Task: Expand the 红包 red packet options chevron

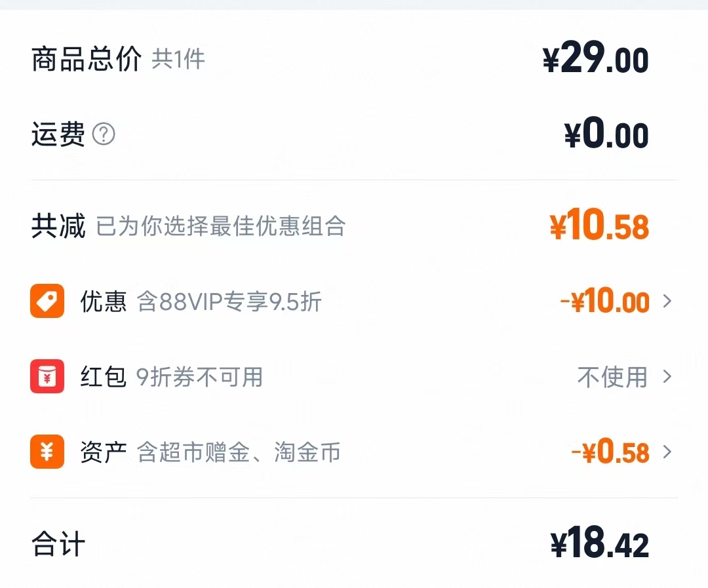Action: (667, 377)
